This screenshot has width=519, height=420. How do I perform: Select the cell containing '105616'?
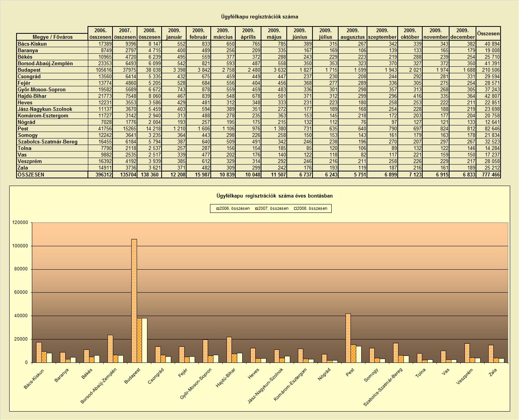[100, 70]
